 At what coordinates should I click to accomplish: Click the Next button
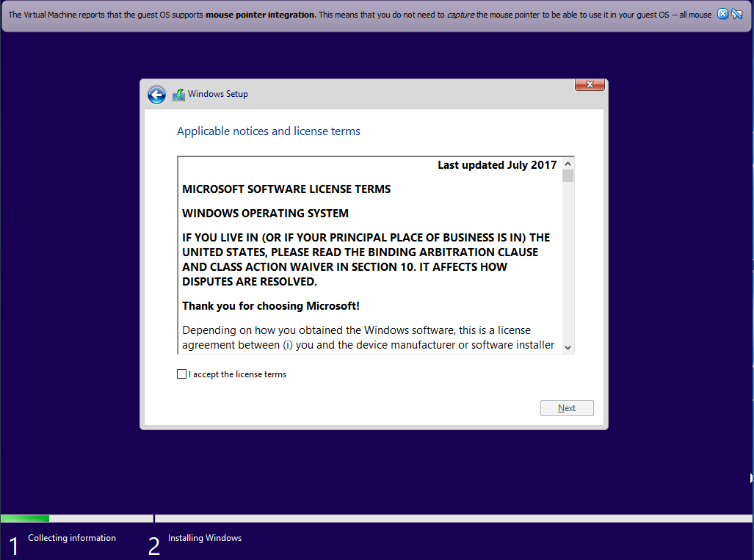(567, 408)
